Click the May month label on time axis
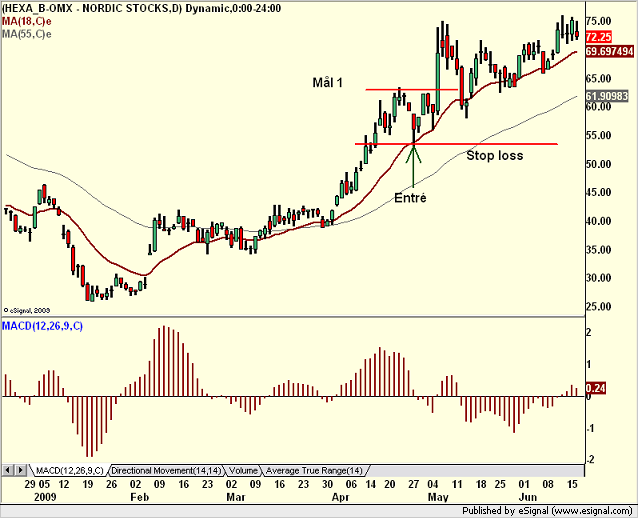Image resolution: width=638 pixels, height=518 pixels. [x=438, y=497]
